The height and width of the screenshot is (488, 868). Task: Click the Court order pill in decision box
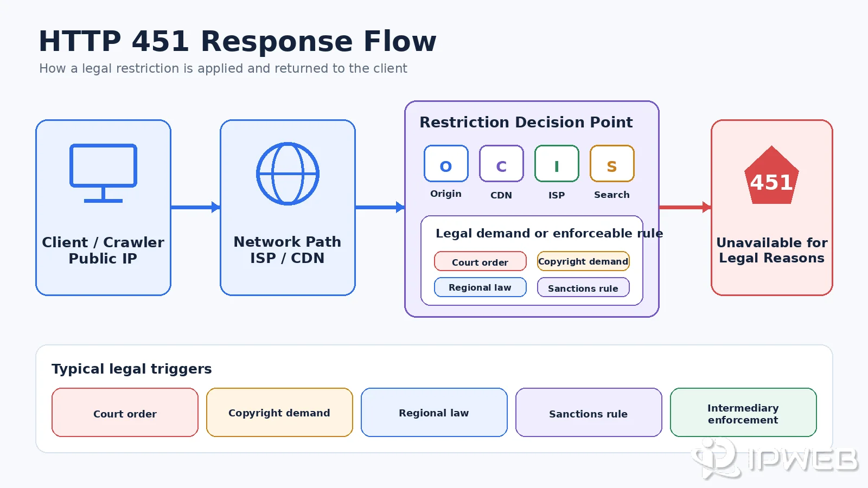point(480,261)
